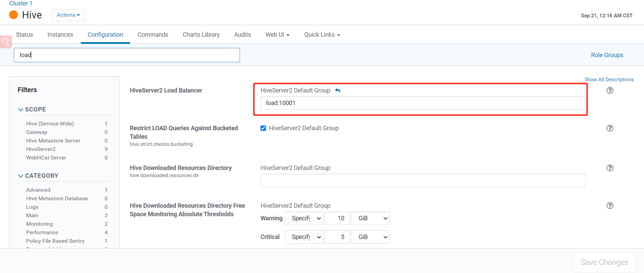This screenshot has width=644, height=273.
Task: Open the Audits tab
Action: tap(243, 35)
